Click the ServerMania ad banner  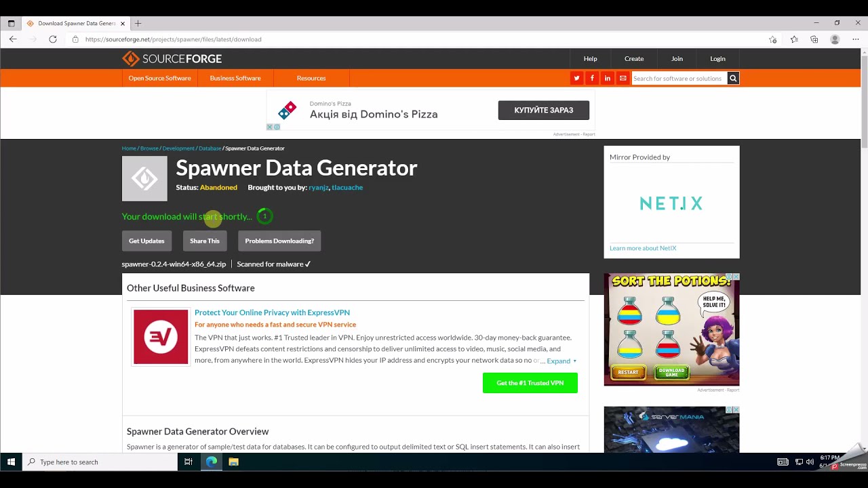click(671, 430)
